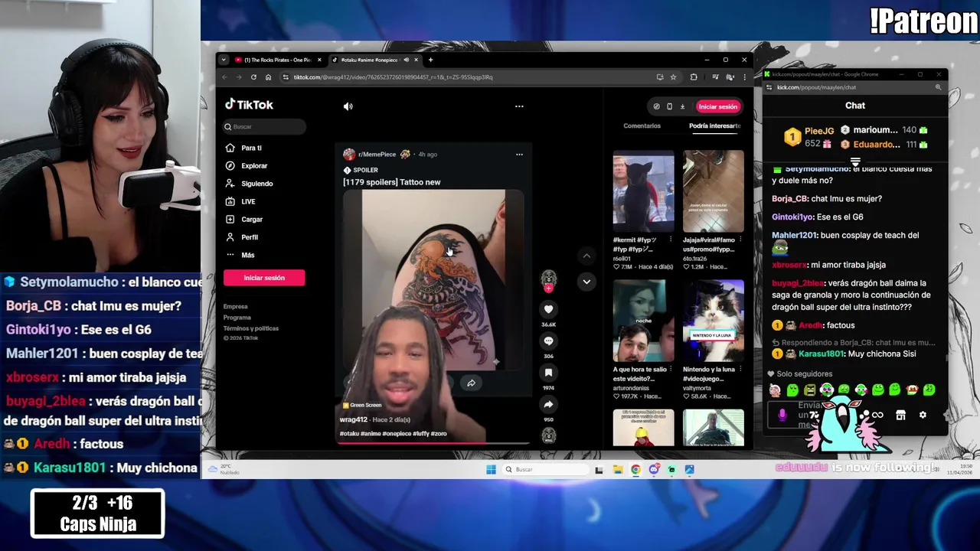Mute the TikTok video with speaker icon

348,106
